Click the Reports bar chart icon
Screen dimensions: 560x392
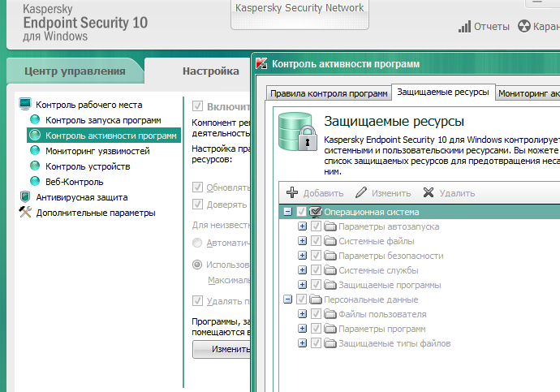coord(464,27)
